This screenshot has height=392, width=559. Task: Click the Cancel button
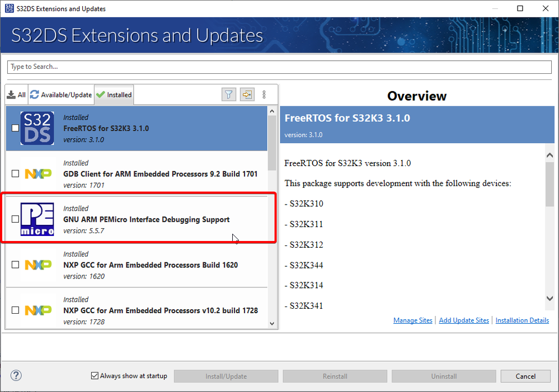point(525,376)
